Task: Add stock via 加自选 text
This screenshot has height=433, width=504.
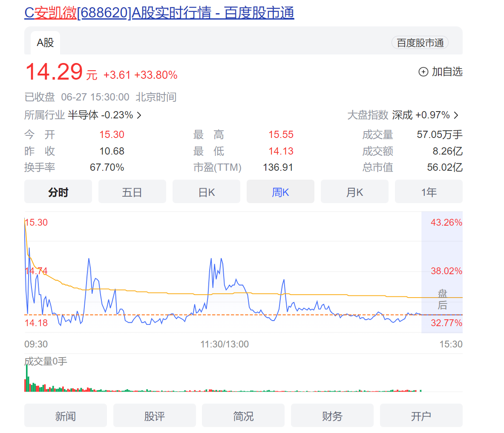Action: 447,72
